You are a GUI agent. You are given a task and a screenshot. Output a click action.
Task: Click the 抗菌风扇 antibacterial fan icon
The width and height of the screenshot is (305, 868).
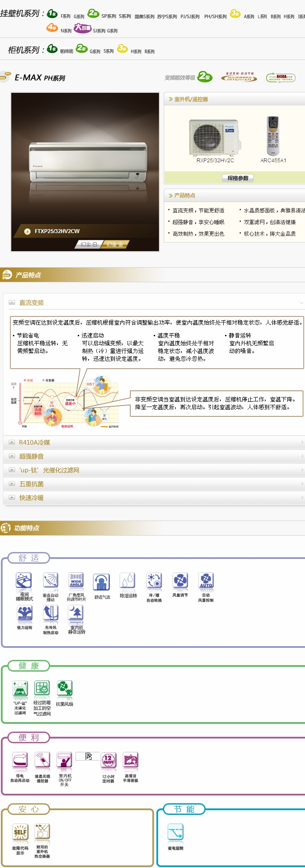64,688
